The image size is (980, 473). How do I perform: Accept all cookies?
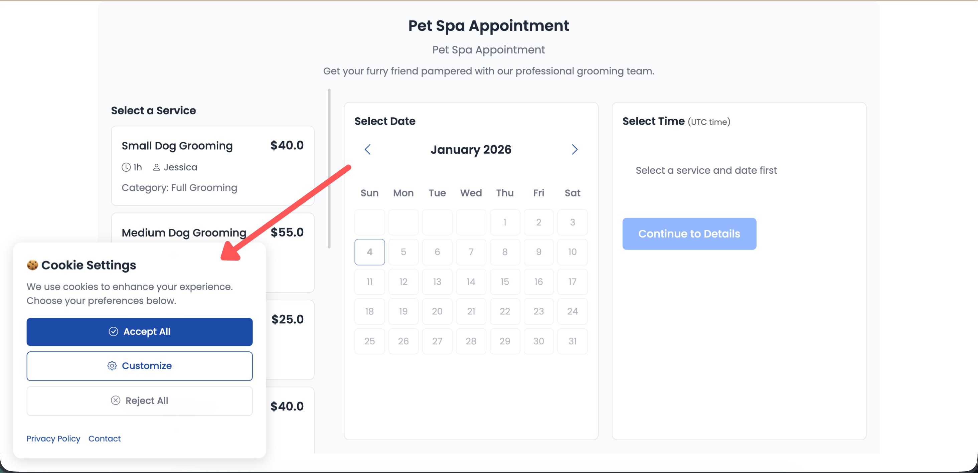140,331
